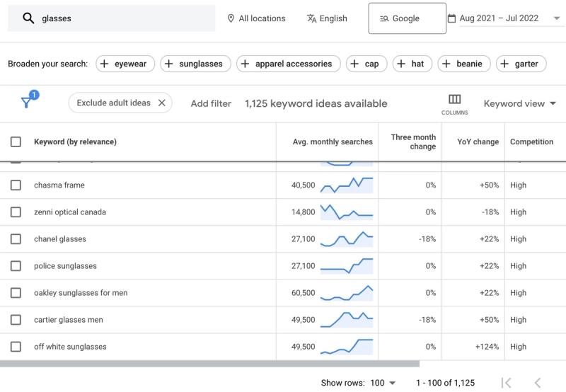Expand the Keyword view dropdown
Screen dimensions: 566x392
(x=519, y=103)
